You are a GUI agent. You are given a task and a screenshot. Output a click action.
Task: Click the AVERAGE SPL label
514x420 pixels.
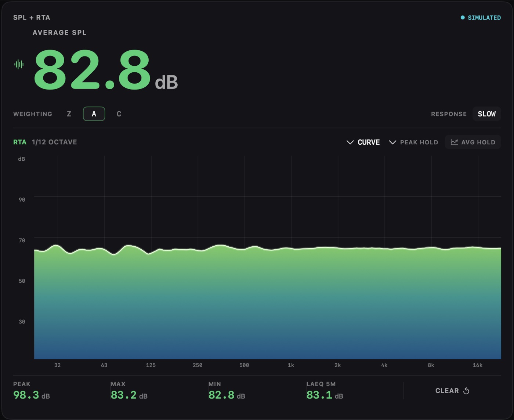tap(59, 33)
